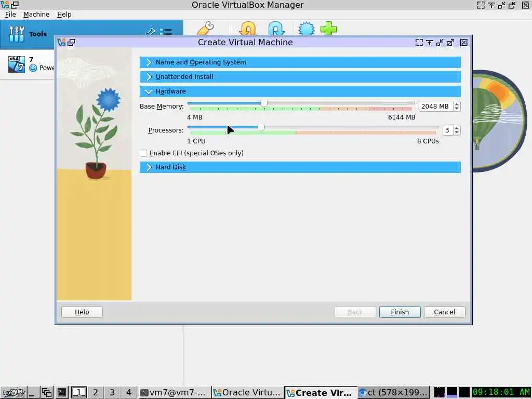The height and width of the screenshot is (399, 532).
Task: Click the Processors slider handle
Action: pos(261,127)
